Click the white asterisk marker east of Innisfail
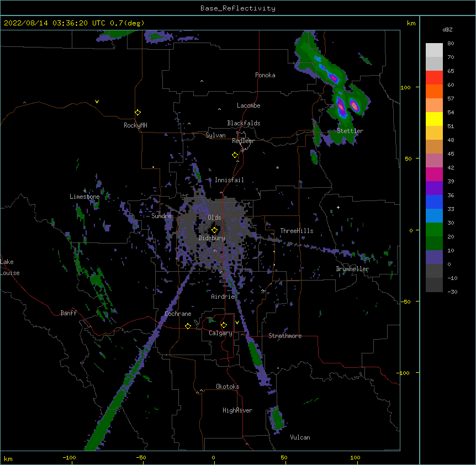476x465 pixels. pos(277,167)
